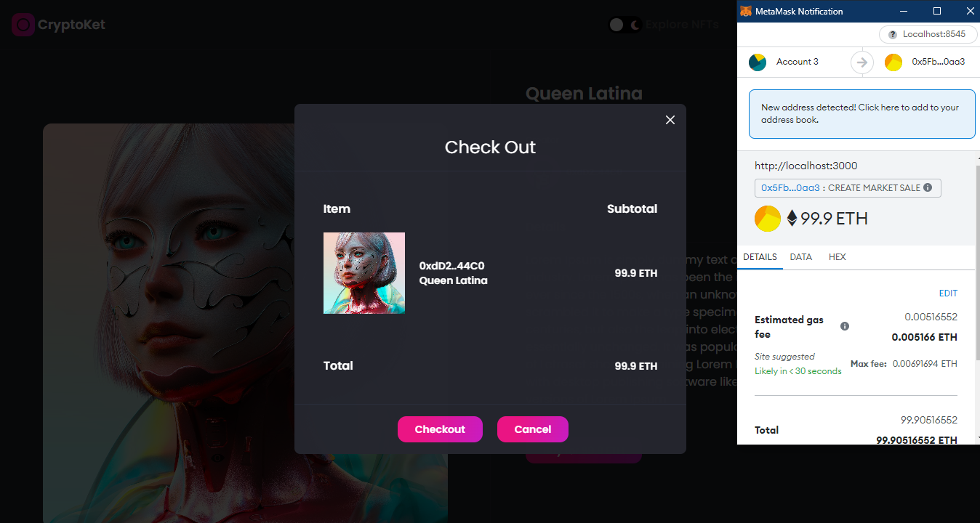This screenshot has height=523, width=980.
Task: Open the Localhost:8545 network selector
Action: point(928,34)
